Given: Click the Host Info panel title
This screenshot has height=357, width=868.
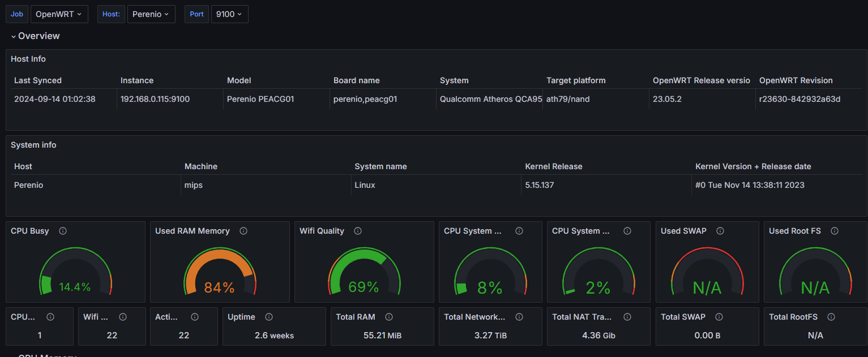Looking at the screenshot, I should pos(28,59).
